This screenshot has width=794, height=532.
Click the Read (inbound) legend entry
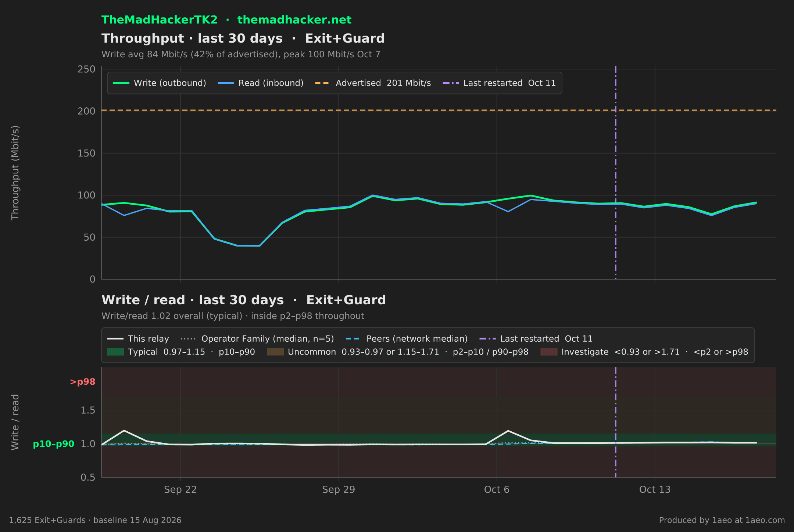click(261, 83)
